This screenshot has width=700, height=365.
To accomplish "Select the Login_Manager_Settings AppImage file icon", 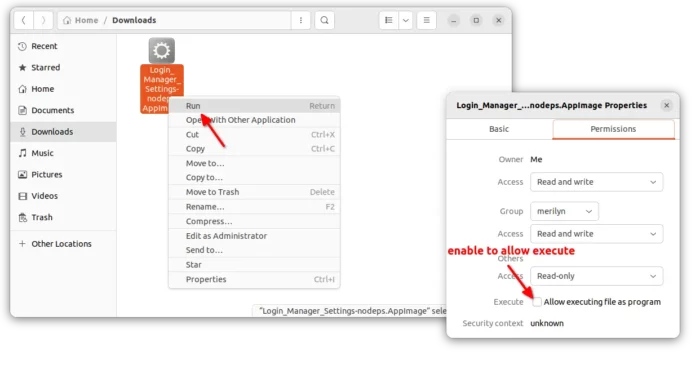I will click(x=162, y=50).
